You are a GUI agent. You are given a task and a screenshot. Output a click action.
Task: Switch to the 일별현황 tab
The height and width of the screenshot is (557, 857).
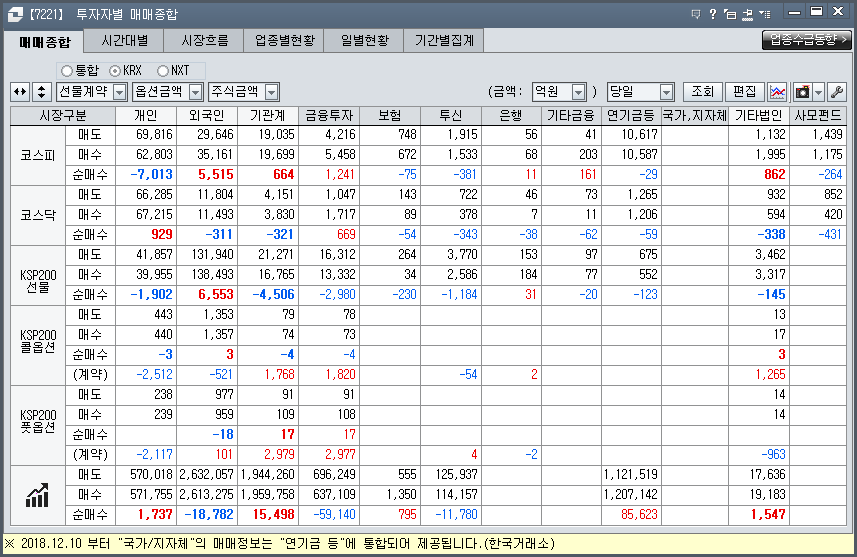pyautogui.click(x=365, y=40)
